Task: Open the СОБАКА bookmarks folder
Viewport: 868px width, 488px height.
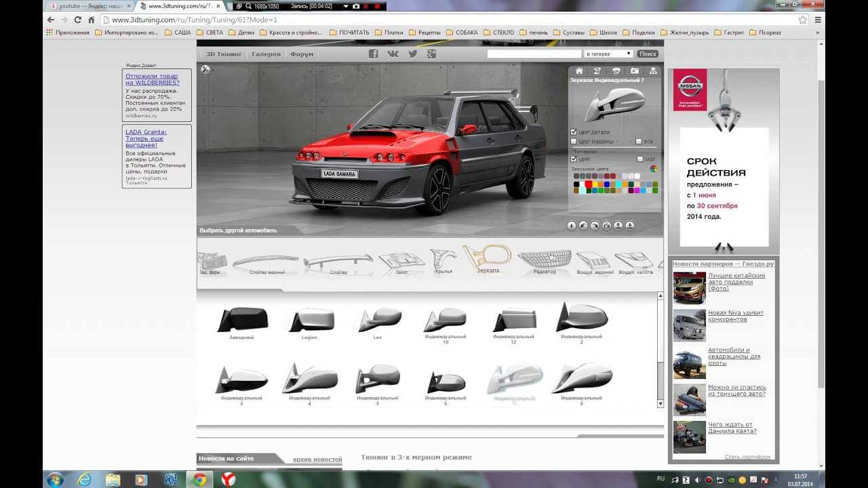Action: pyautogui.click(x=462, y=32)
